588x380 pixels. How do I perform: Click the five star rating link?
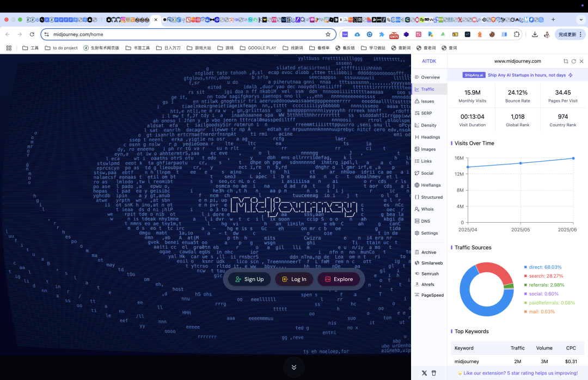(518, 373)
